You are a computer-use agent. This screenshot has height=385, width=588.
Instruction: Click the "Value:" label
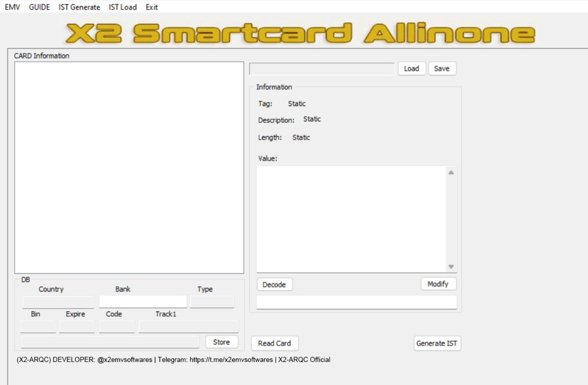click(268, 159)
